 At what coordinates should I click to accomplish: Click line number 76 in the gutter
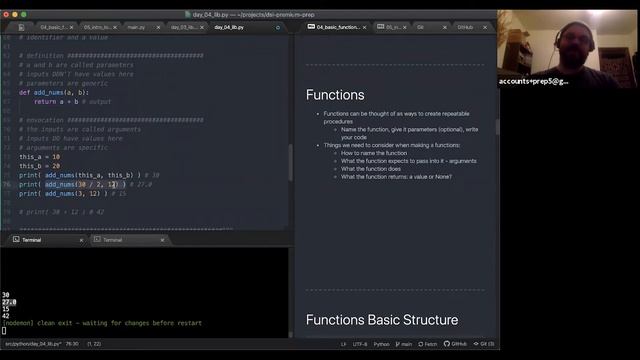click(x=7, y=184)
